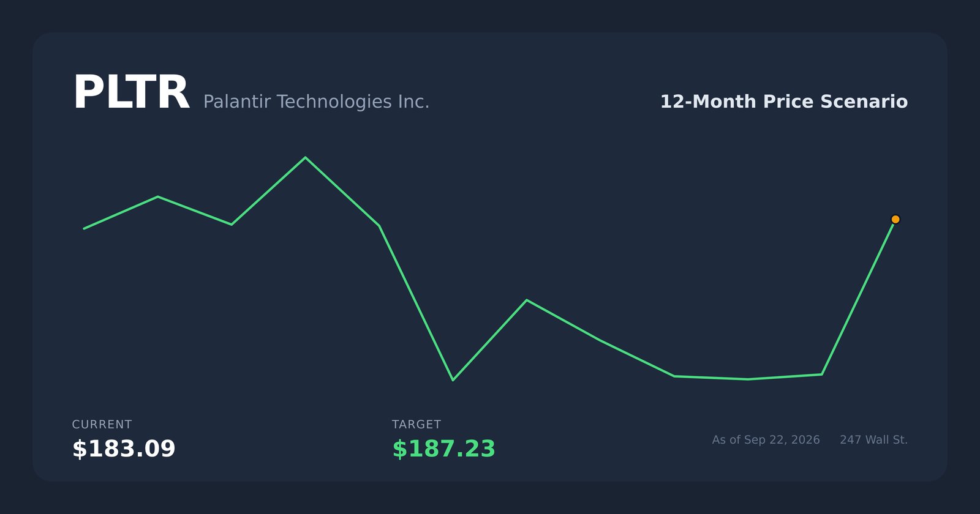
Task: Click the highest peak of the price line
Action: pyautogui.click(x=305, y=158)
